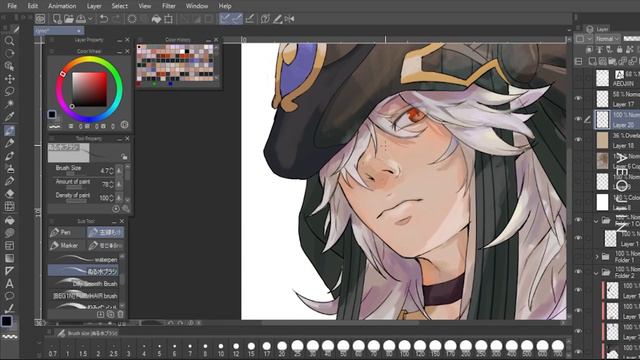This screenshot has width=640, height=360.
Task: Pick brush size 10 in size palette
Action: 220,349
